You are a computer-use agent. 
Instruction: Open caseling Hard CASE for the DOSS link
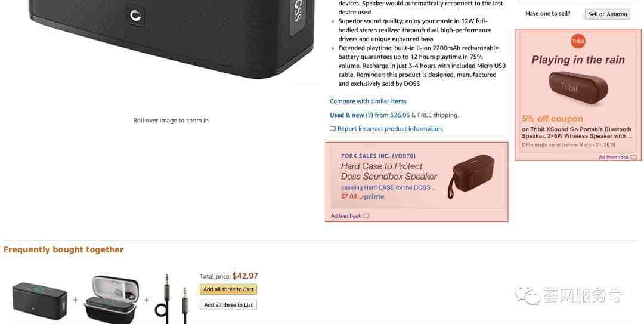coord(389,187)
